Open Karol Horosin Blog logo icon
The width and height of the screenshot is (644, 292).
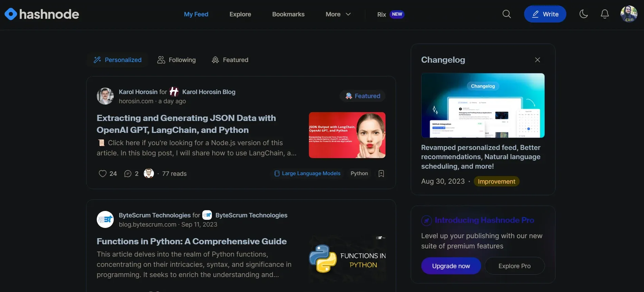[x=174, y=92]
